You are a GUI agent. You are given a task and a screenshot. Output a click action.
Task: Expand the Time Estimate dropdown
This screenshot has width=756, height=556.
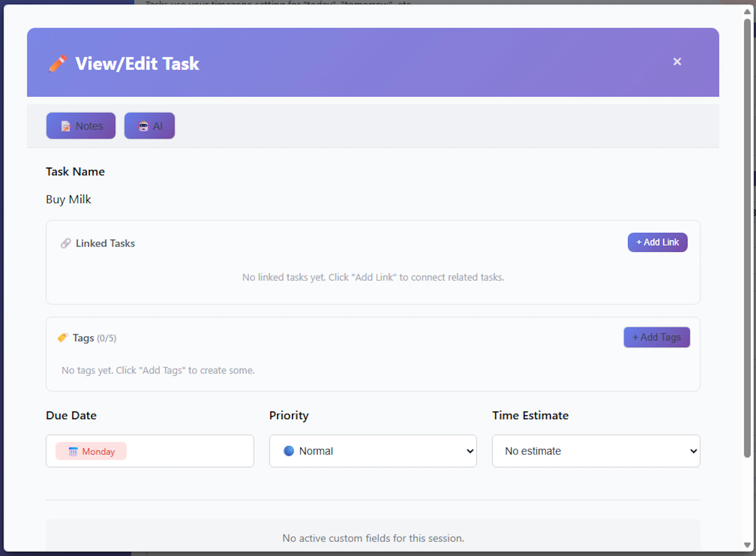[596, 451]
